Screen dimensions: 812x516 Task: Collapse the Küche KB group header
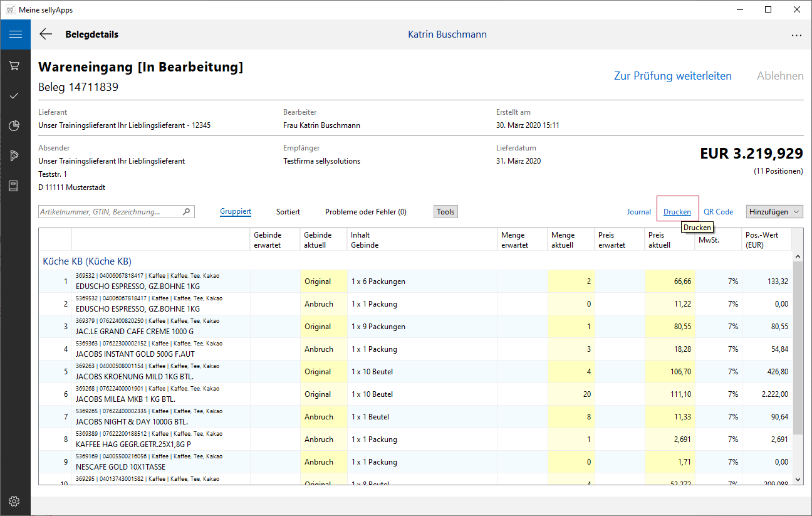(x=87, y=261)
